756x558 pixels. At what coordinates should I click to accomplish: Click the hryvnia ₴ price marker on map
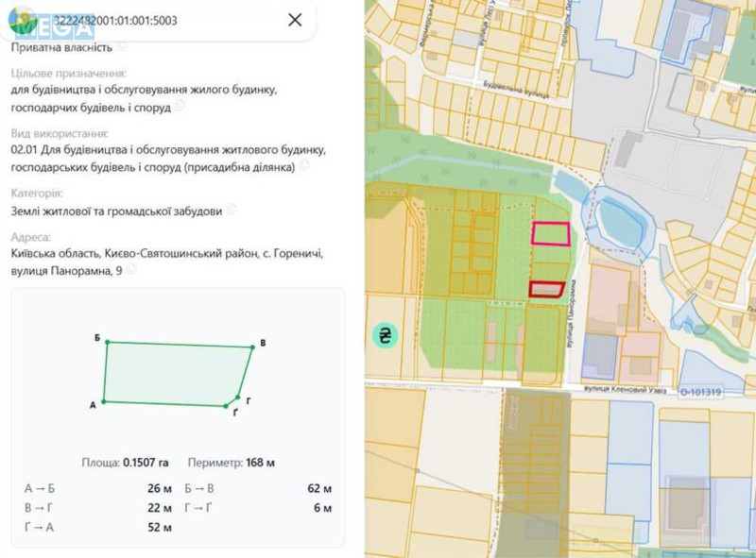(386, 335)
